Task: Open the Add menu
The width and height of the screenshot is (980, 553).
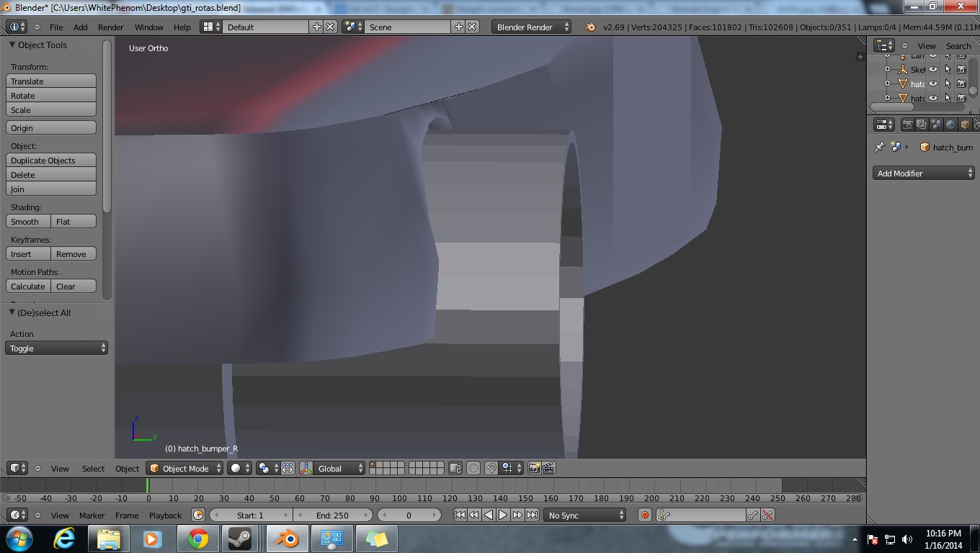Action: 80,27
